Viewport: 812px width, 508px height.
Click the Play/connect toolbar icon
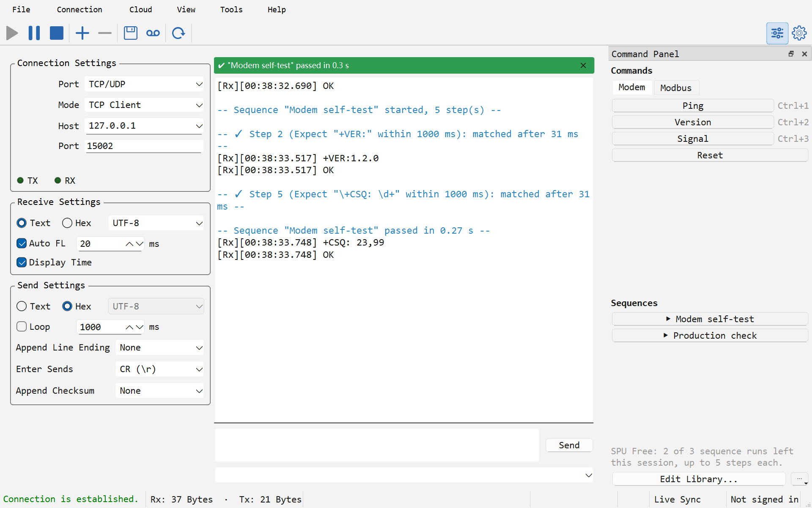12,33
